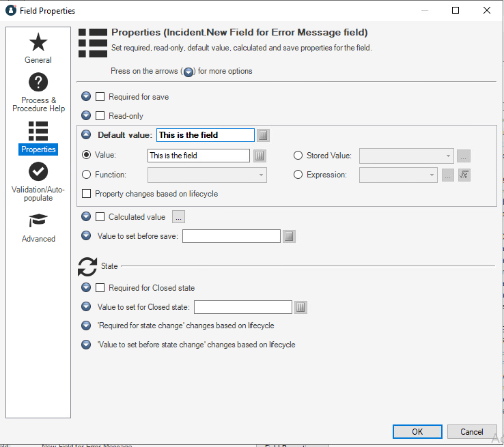Select the Validation/Auto-populate checkmark icon
Screen dimensions: 504x447
point(38,171)
